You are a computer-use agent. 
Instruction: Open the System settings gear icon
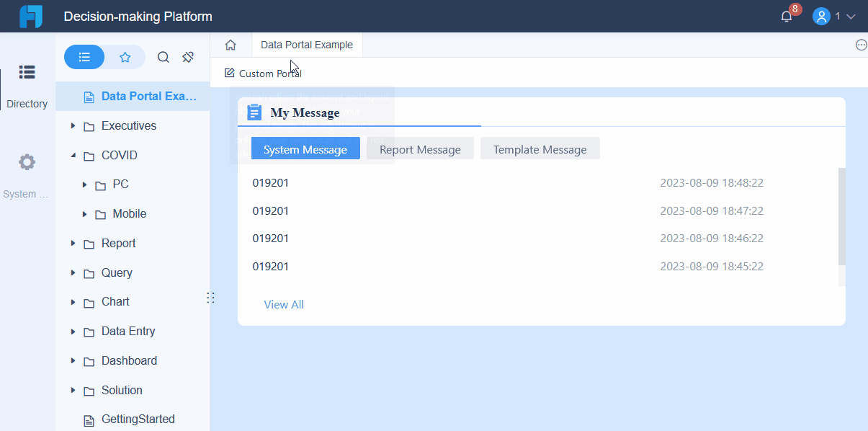[27, 162]
